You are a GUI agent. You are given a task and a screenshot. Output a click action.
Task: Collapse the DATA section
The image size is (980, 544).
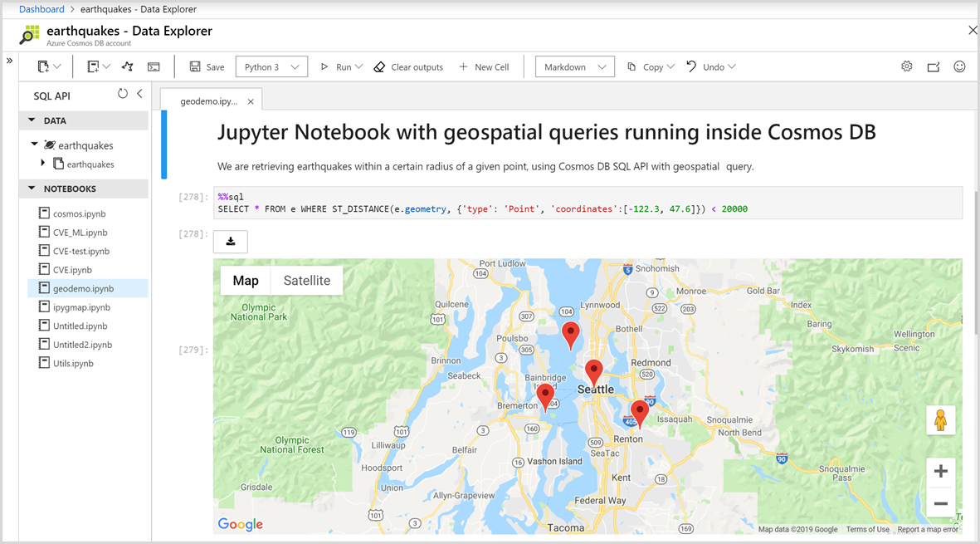coord(32,120)
